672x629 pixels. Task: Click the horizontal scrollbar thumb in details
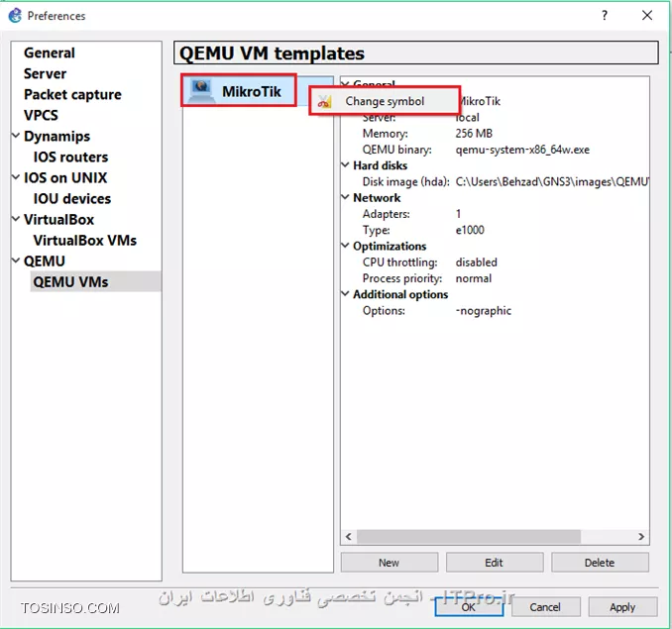coord(469,537)
